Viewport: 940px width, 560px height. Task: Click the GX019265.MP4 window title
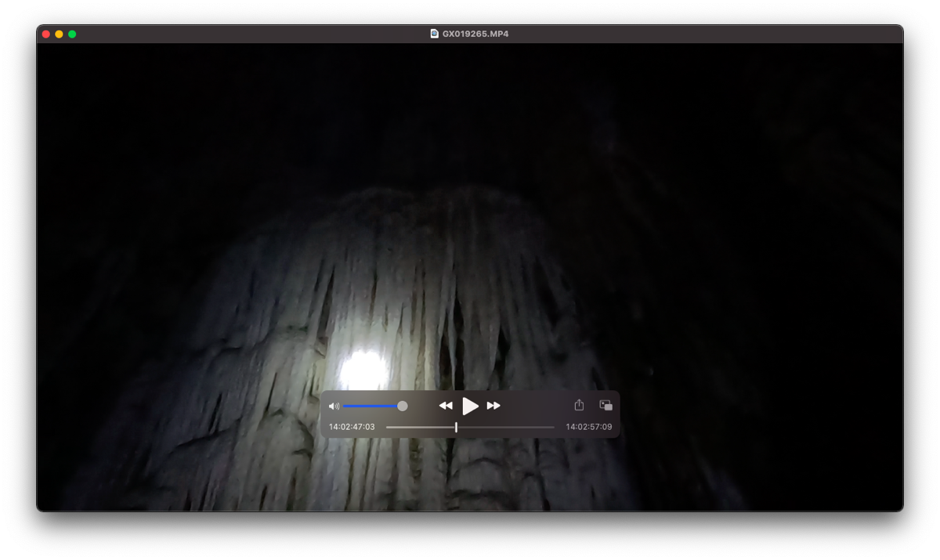(x=475, y=34)
